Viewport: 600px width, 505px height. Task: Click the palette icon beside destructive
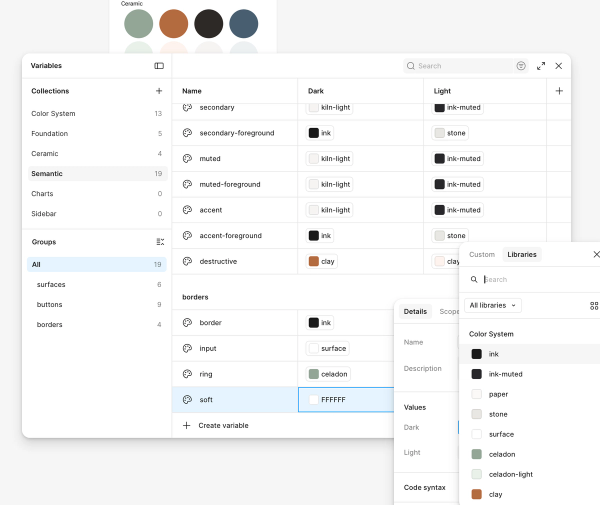187,261
